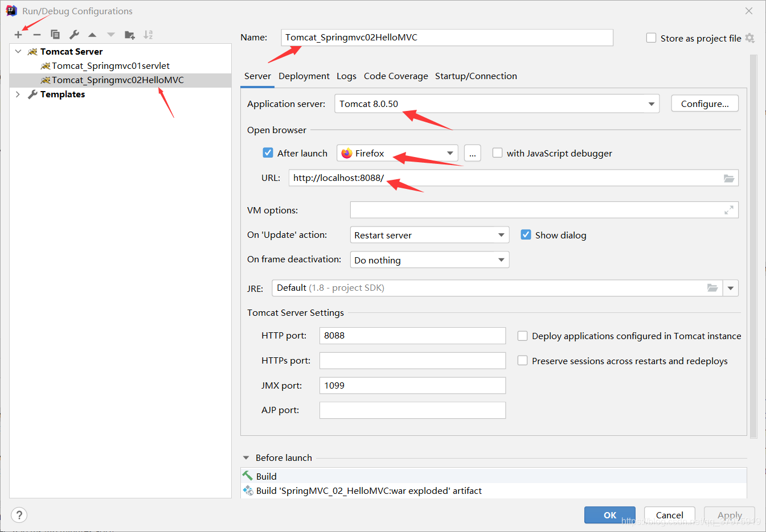This screenshot has height=532, width=766.
Task: Switch to Startup/Connection tab
Action: pyautogui.click(x=476, y=76)
